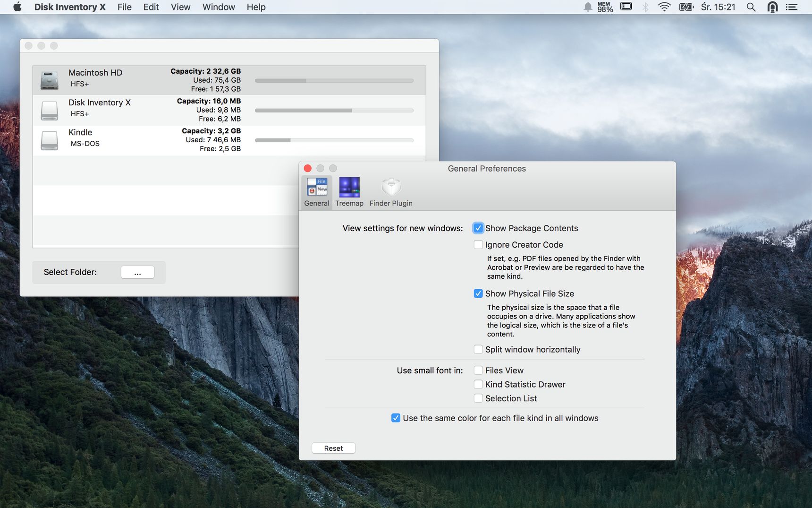Open the Notification Center list icon
The height and width of the screenshot is (508, 812).
(792, 7)
